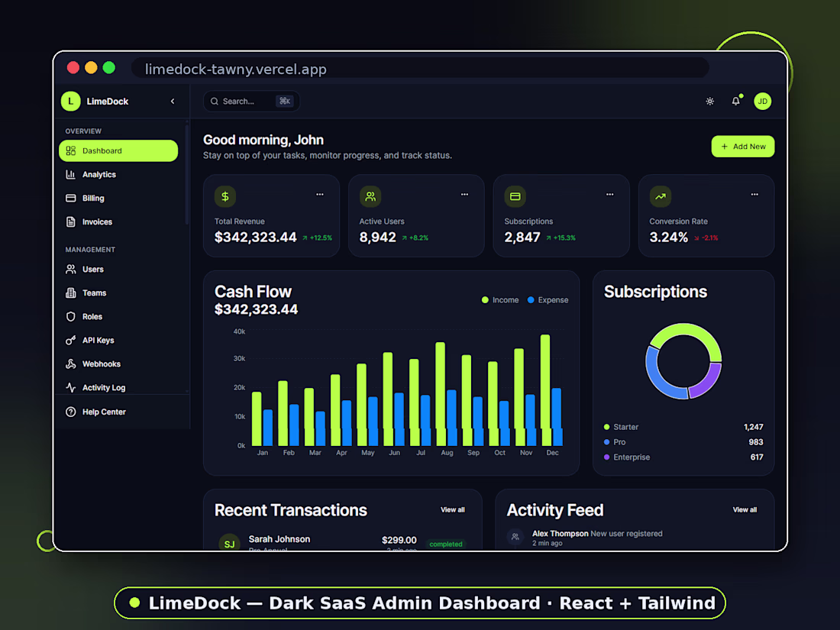Click the December income bar
840x630 pixels.
tap(545, 390)
